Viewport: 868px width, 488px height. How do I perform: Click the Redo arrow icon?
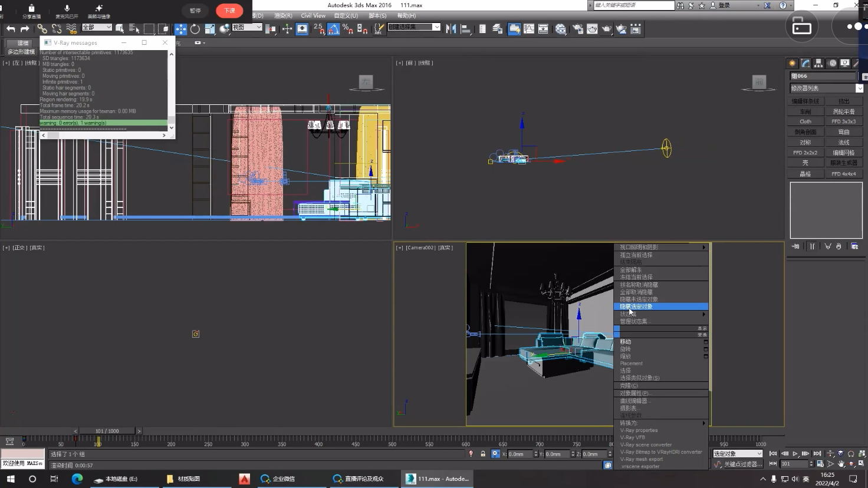[x=25, y=28]
